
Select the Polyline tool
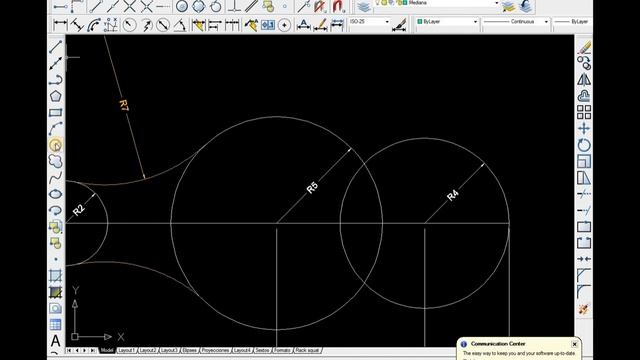[56, 80]
